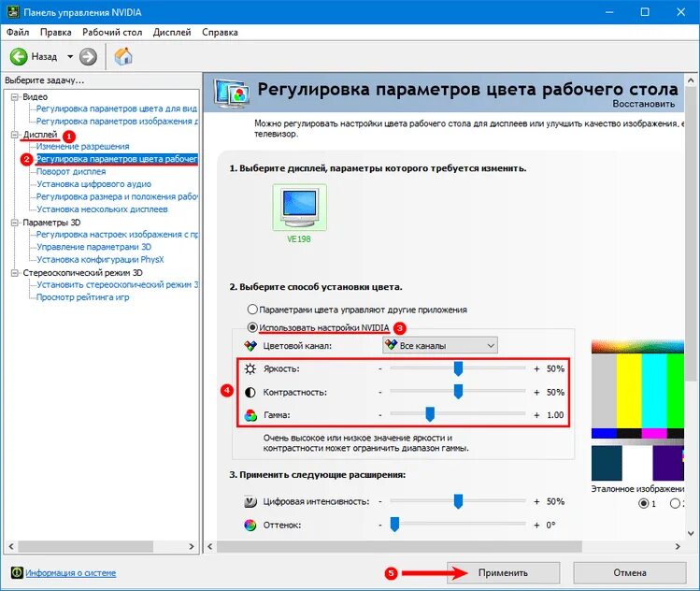Screen dimensions: 700x591
Task: Open 'Регулировка параметров изображения' video task
Action: pos(117,121)
